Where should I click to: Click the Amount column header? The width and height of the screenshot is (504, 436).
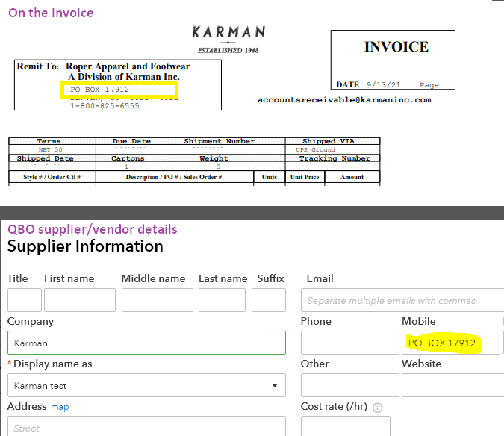point(352,177)
